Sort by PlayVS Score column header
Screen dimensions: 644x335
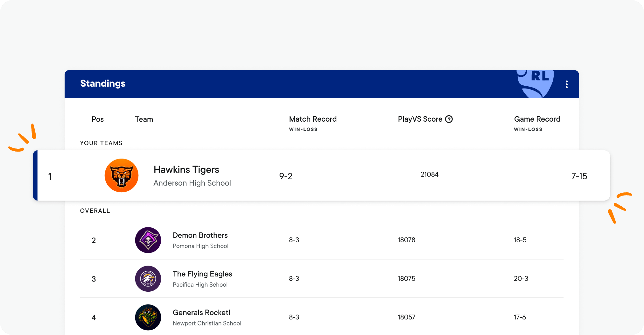tap(420, 119)
